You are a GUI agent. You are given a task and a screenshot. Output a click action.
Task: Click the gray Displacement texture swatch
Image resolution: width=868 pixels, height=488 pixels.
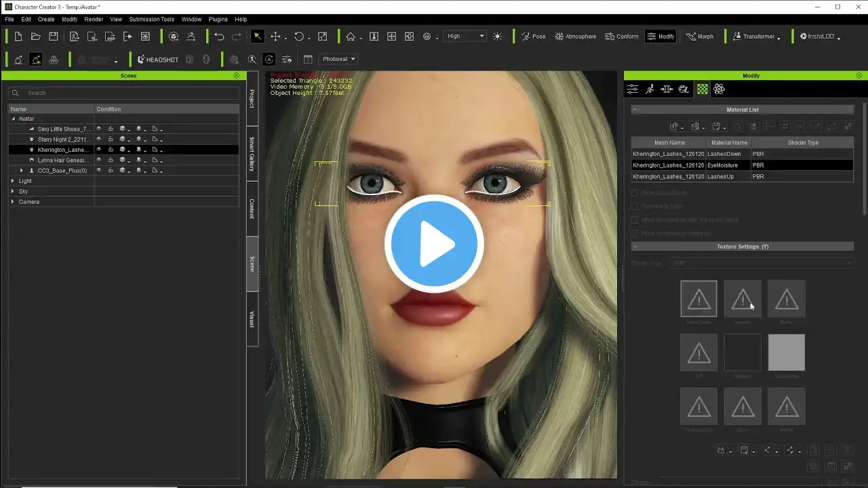(786, 352)
